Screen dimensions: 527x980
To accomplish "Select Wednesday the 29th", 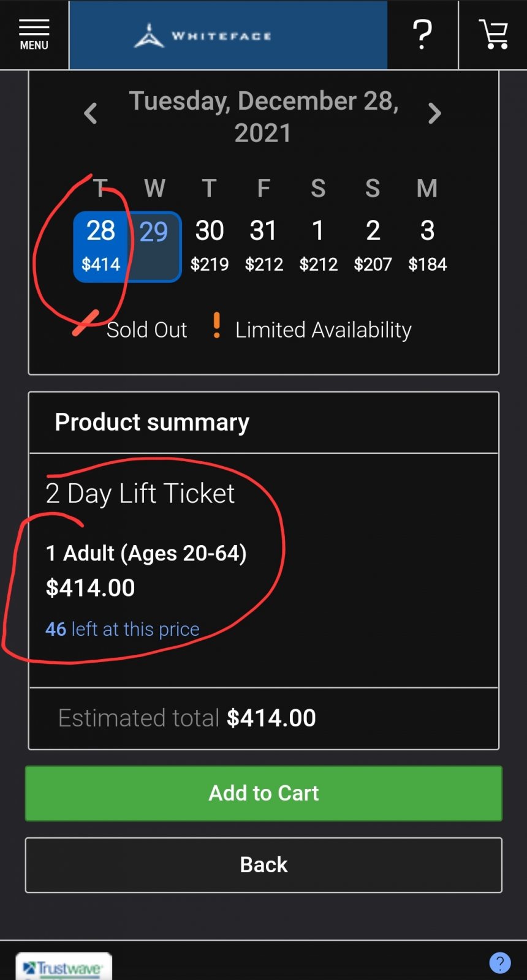I will coord(154,246).
